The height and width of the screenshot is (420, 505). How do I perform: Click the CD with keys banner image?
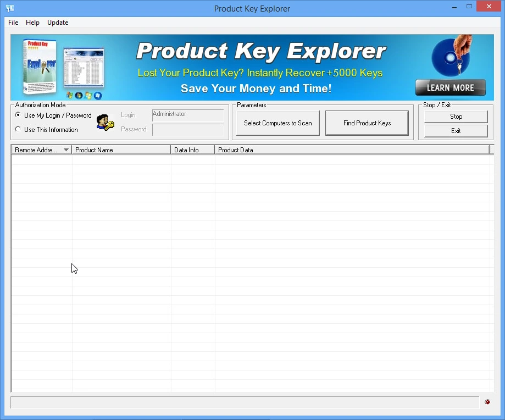tap(452, 56)
